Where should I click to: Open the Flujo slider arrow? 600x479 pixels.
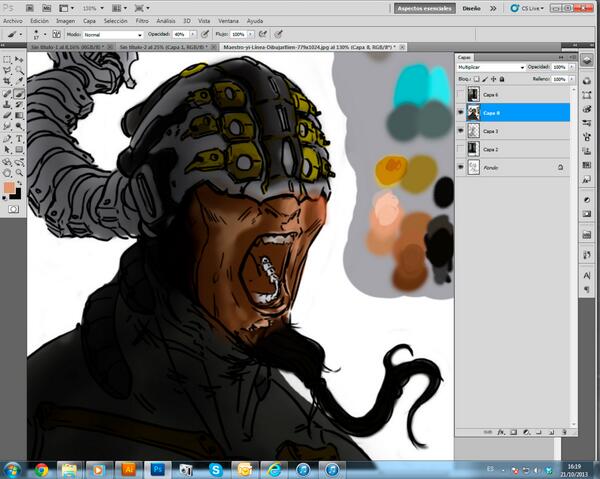[x=251, y=34]
